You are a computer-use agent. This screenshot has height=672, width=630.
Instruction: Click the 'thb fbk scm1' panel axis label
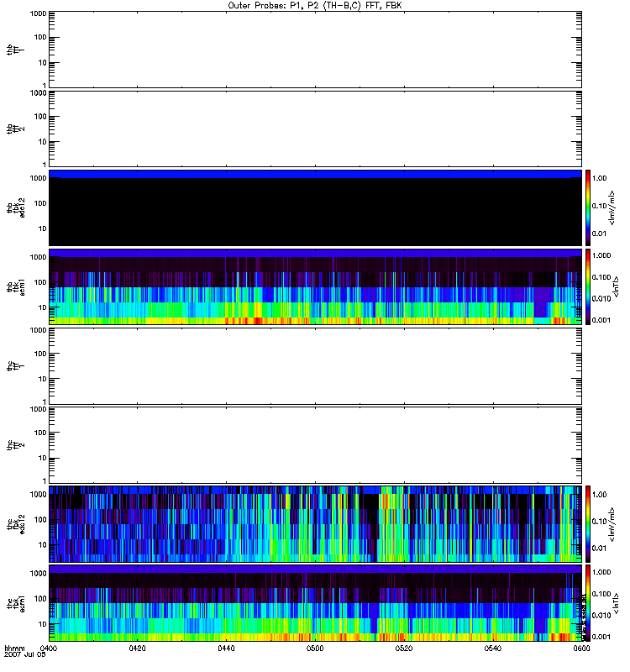coord(15,286)
